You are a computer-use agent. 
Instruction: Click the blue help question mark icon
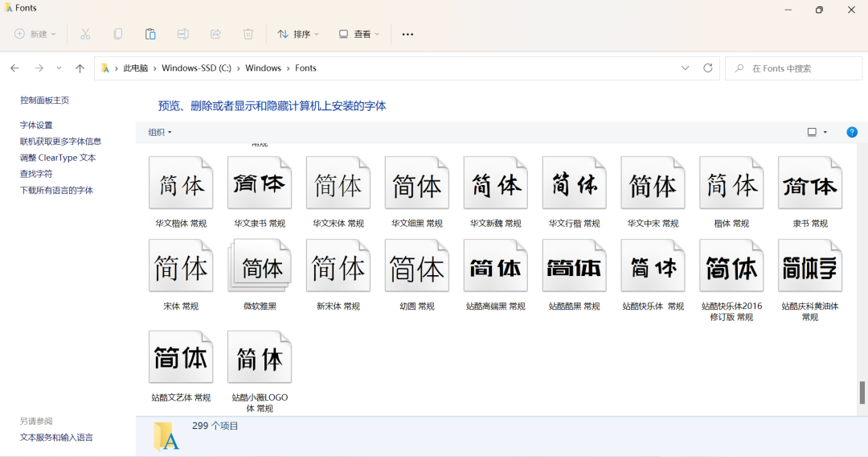(x=852, y=132)
